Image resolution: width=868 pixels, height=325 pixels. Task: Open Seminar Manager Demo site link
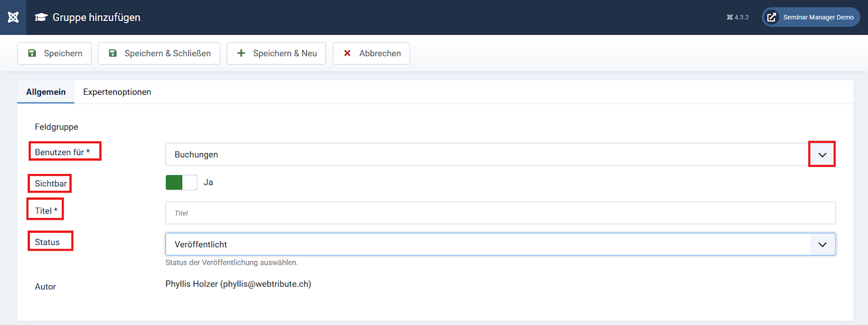pyautogui.click(x=810, y=17)
